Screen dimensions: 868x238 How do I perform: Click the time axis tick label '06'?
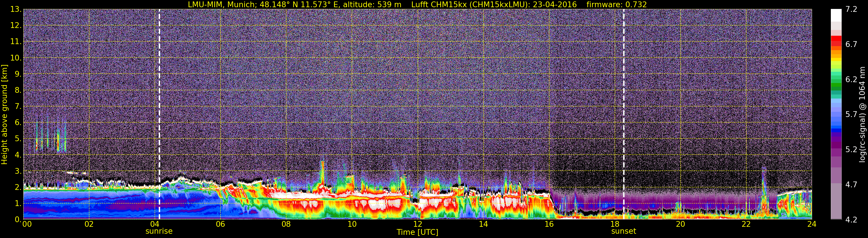click(x=220, y=224)
